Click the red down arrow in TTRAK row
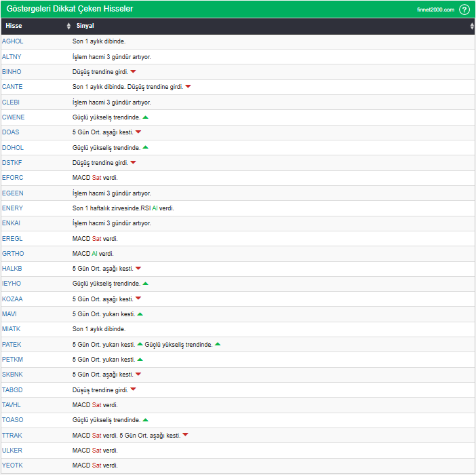 pos(185,435)
